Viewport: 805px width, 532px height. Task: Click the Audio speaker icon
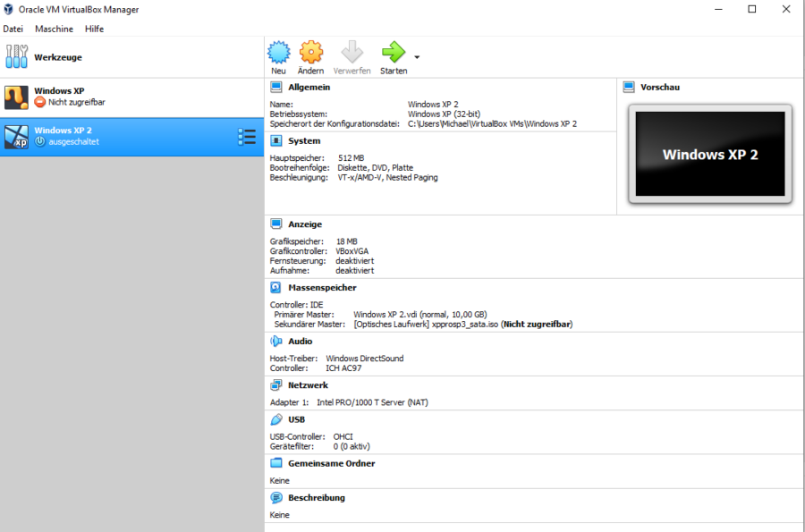[276, 342]
